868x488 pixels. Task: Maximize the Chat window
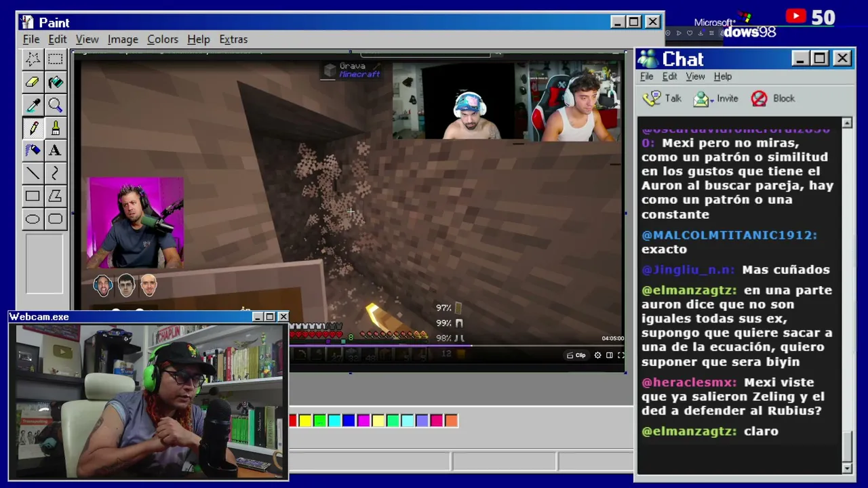click(x=820, y=59)
